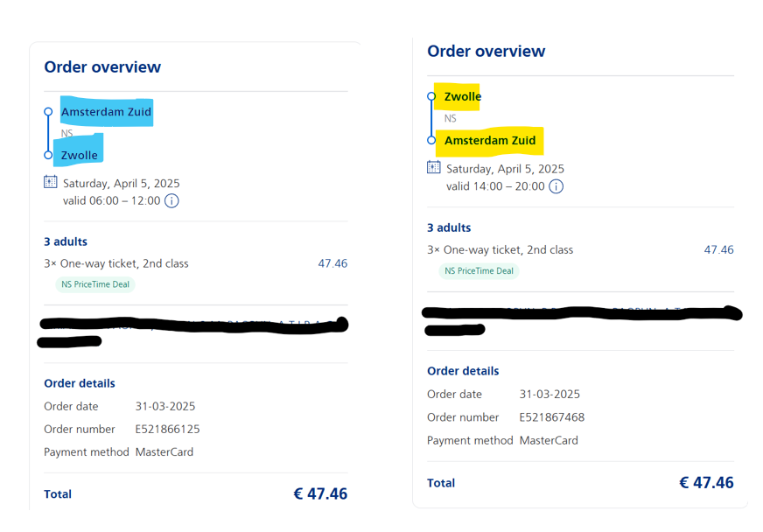The image size is (763, 532).
Task: Click right NS PriceTime Deal badge
Action: 479,270
